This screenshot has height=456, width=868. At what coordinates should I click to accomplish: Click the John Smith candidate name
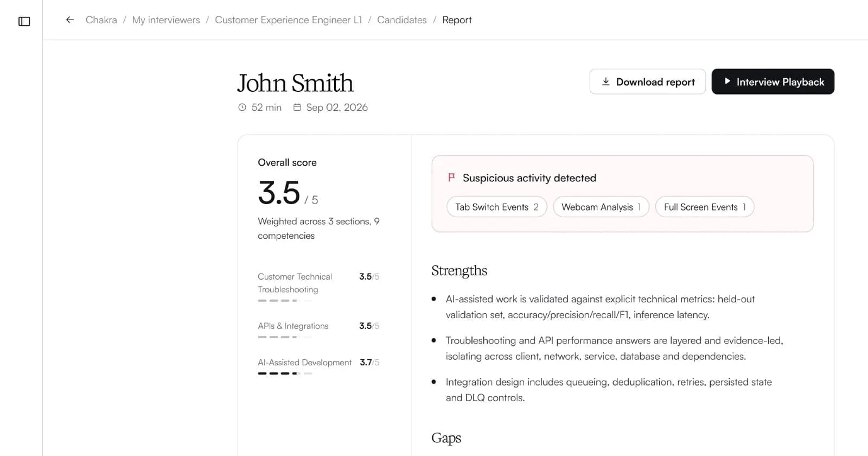point(295,83)
